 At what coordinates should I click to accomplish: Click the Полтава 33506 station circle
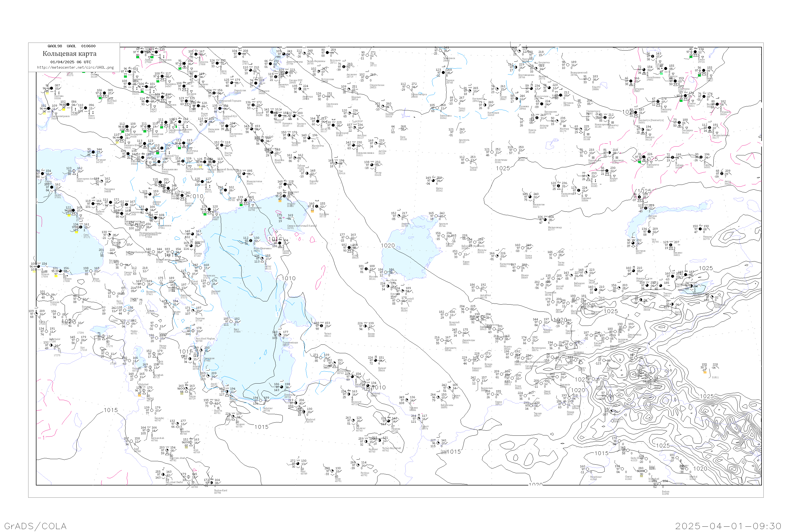[52, 89]
